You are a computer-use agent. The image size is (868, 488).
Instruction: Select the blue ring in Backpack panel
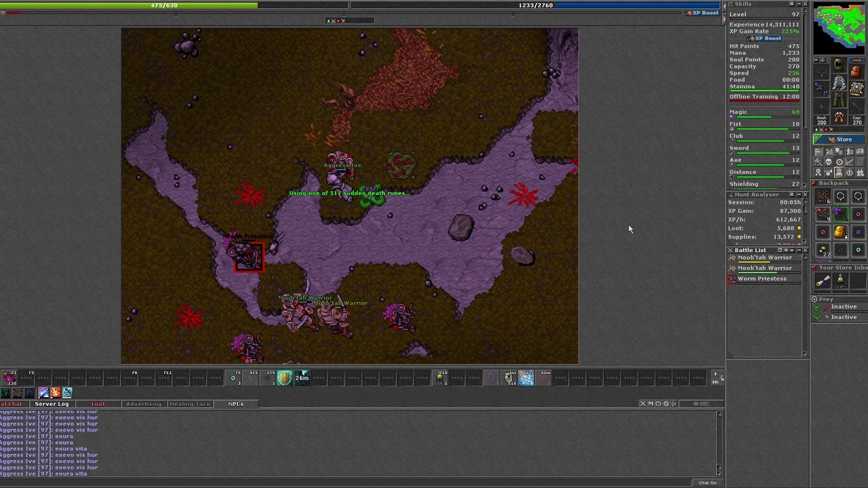click(858, 232)
